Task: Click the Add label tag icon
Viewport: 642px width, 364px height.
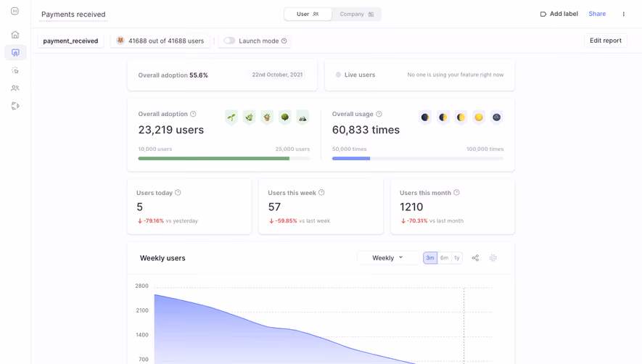Action: 543,14
